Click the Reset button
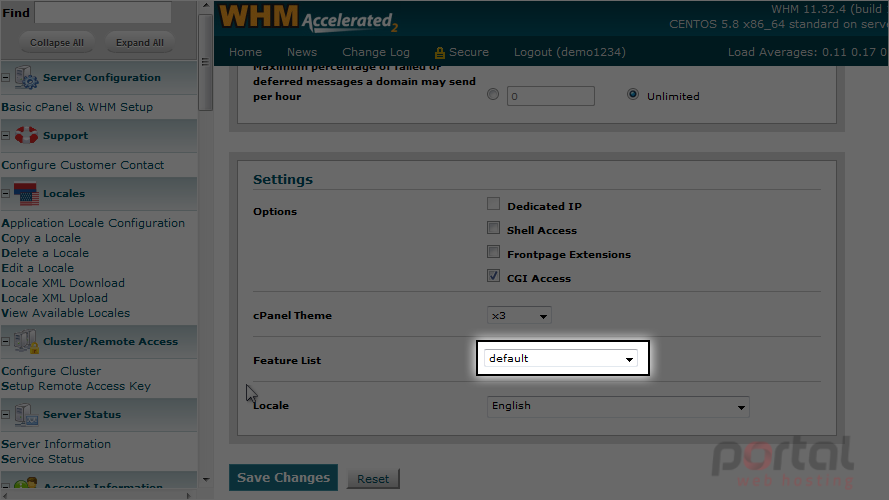The image size is (889, 500). tap(373, 478)
